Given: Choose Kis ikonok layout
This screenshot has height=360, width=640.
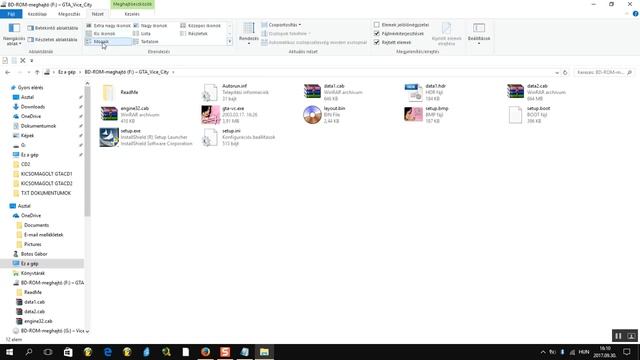Looking at the screenshot, I should click(x=101, y=33).
